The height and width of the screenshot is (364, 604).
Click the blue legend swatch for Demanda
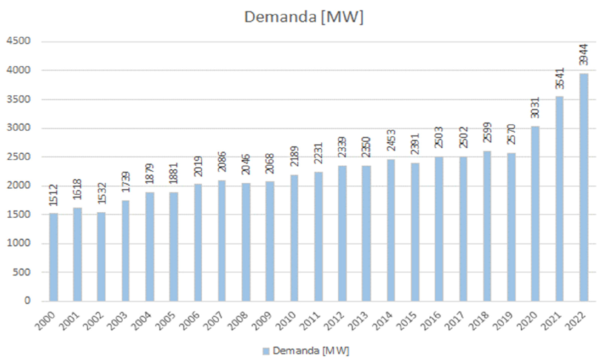265,351
